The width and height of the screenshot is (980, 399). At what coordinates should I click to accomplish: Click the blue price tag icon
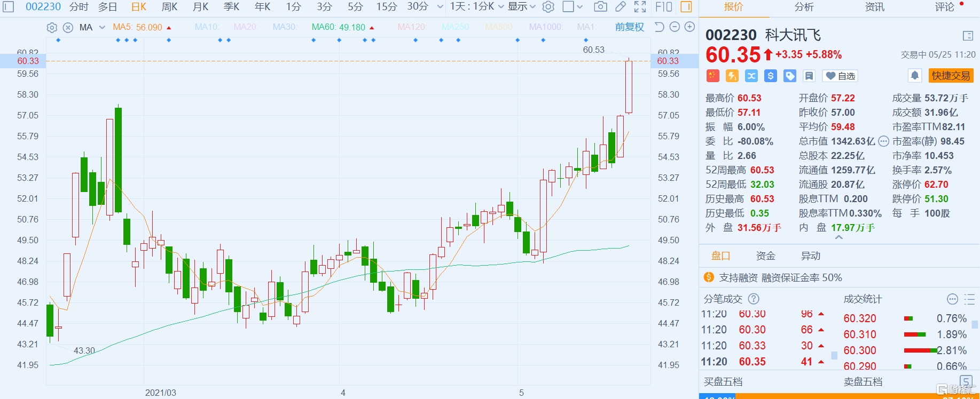789,76
